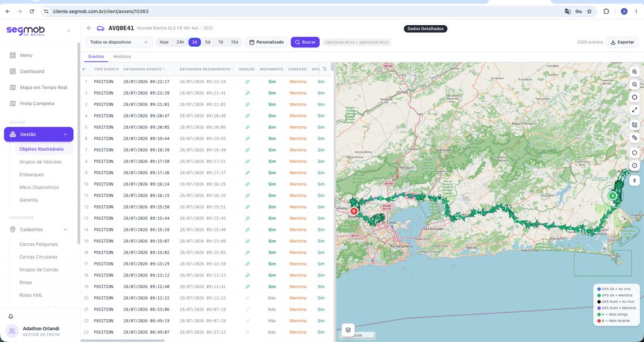Sort by Data/Hora Evento column
644x342 pixels.
point(144,69)
